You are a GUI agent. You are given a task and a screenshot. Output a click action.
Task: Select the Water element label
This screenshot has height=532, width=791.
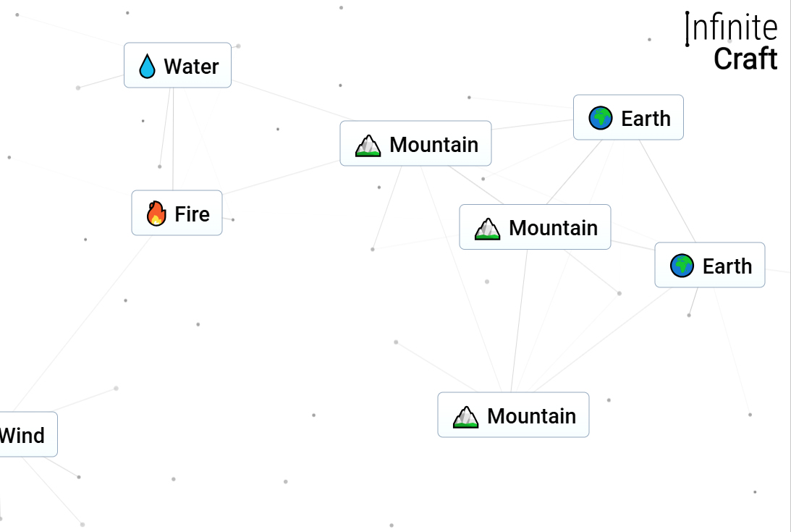191,67
